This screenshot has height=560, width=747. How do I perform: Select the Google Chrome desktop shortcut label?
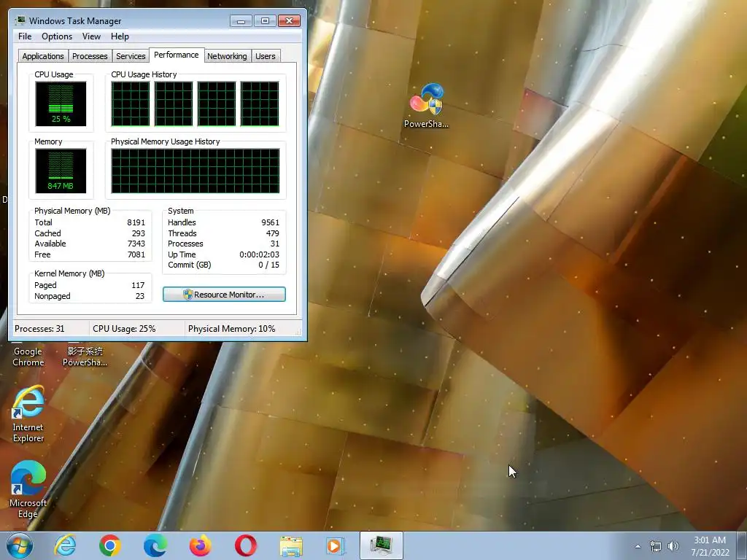click(28, 357)
